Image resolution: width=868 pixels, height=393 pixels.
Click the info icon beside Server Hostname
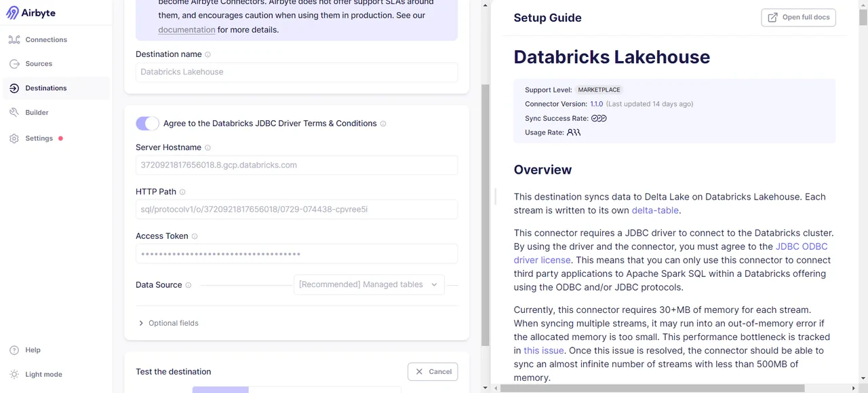[208, 147]
